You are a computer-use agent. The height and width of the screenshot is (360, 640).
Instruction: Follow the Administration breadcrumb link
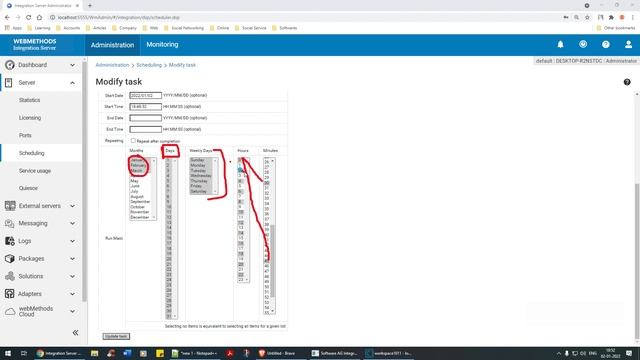coord(112,65)
